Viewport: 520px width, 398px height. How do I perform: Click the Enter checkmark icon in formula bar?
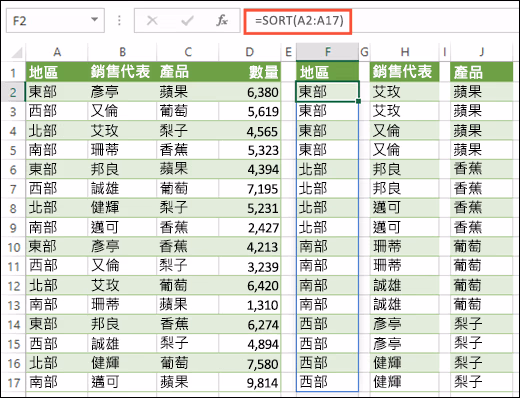click(x=187, y=21)
